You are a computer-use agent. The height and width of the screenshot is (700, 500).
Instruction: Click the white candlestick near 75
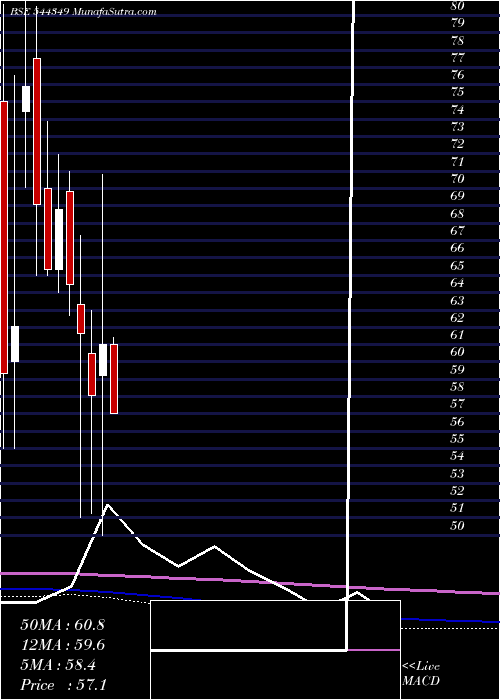coord(26,99)
